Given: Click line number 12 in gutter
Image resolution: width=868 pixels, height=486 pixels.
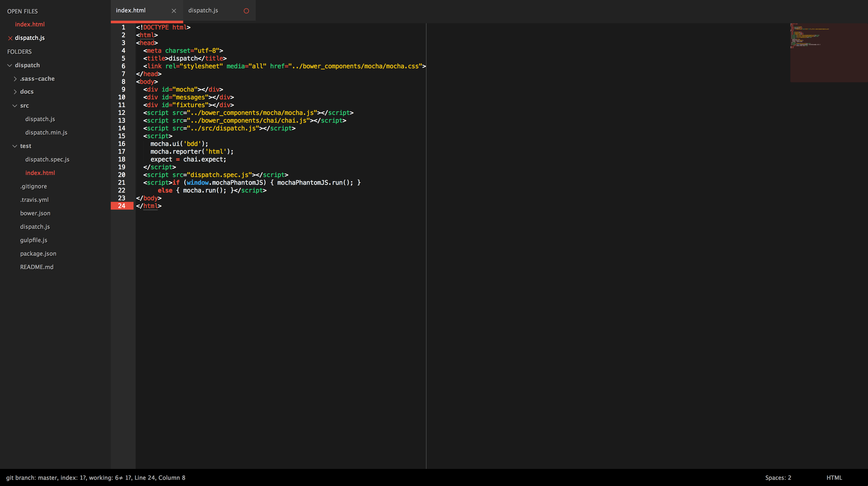Looking at the screenshot, I should [x=122, y=113].
